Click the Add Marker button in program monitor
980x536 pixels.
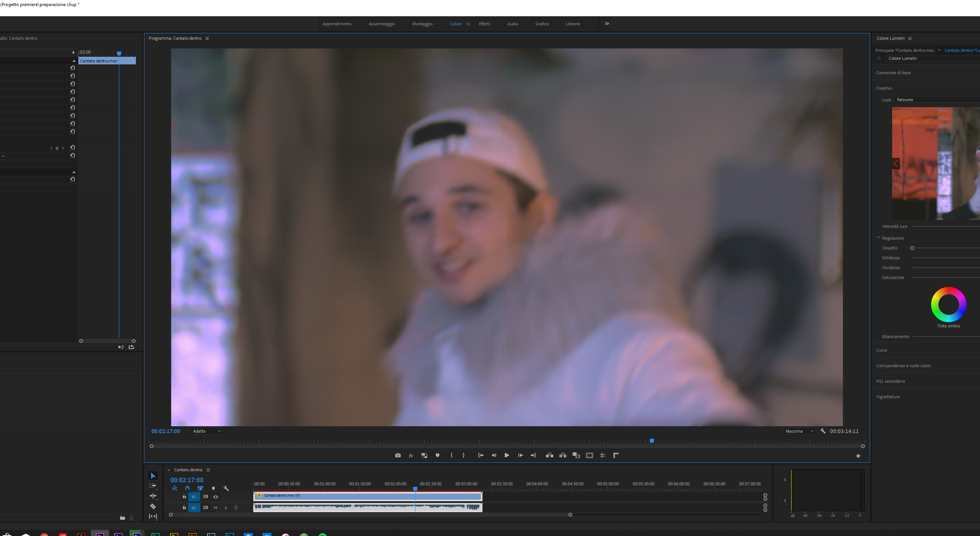point(437,455)
